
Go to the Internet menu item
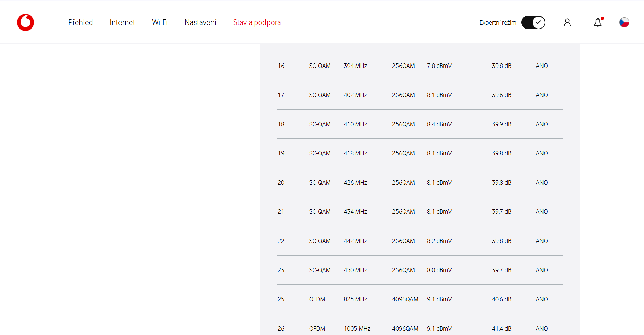tap(122, 22)
